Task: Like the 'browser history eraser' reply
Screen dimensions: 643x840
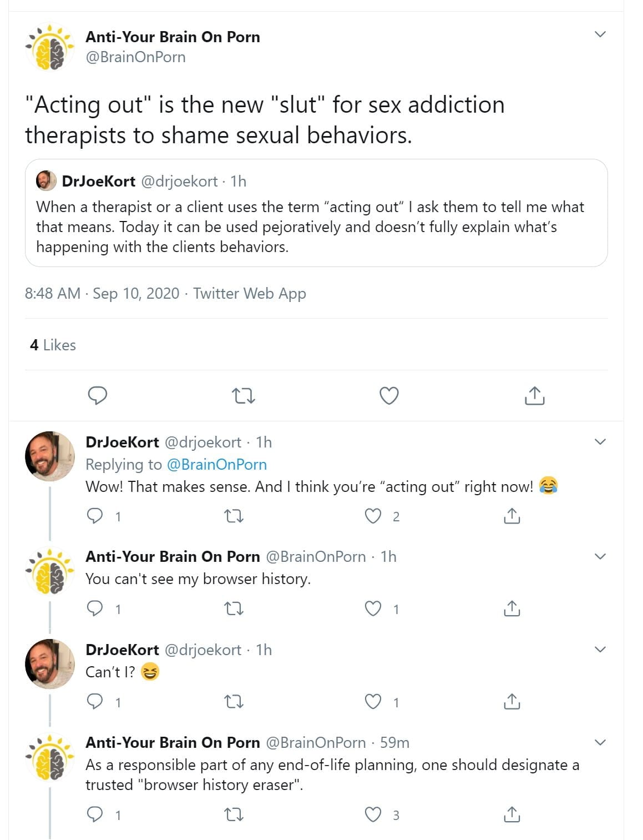Action: pos(373,814)
